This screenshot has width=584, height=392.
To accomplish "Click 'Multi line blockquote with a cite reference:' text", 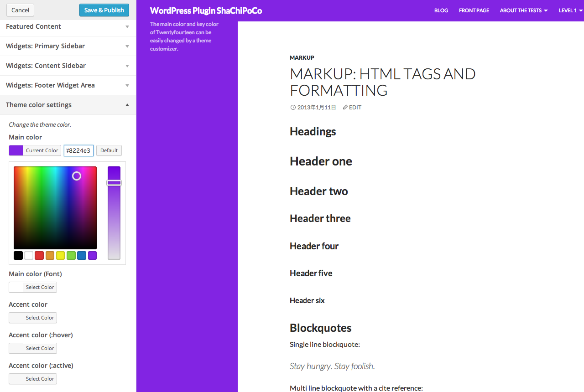I will pyautogui.click(x=356, y=388).
